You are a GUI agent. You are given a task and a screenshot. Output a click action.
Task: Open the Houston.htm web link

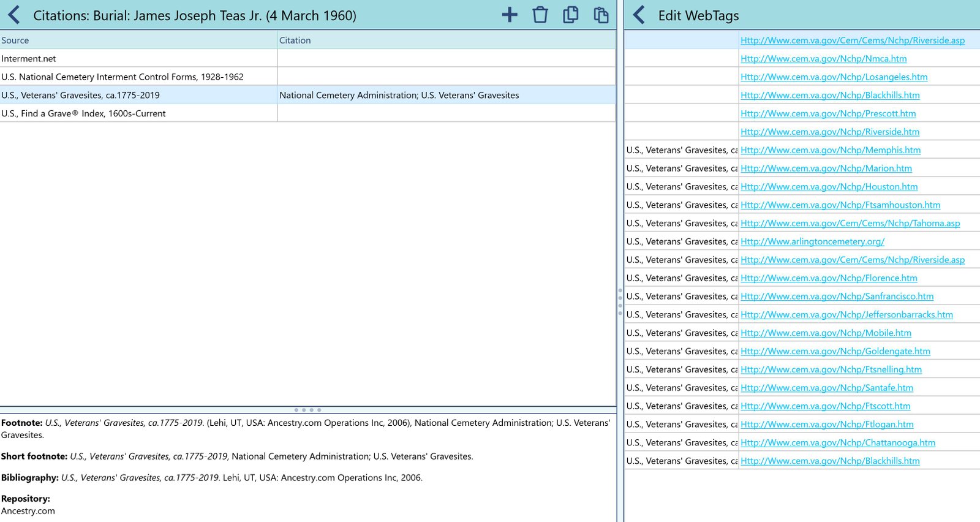coord(829,187)
